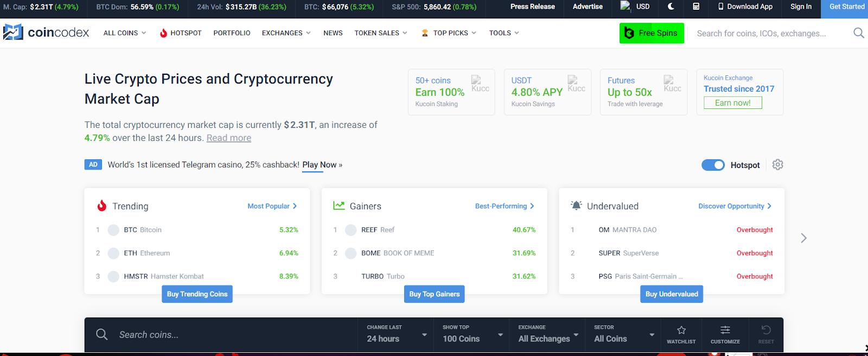This screenshot has height=356, width=868.
Task: Expand the Exchanges nav dropdown
Action: pyautogui.click(x=286, y=33)
